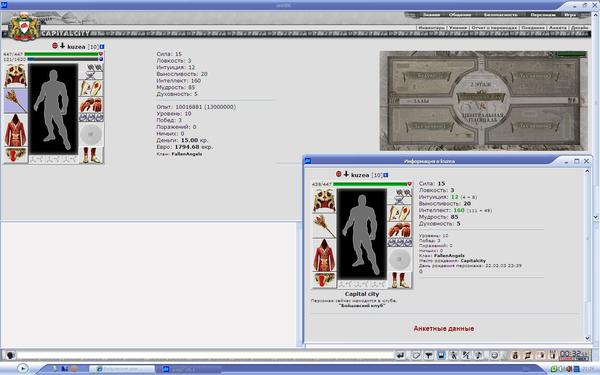The width and height of the screenshot is (600, 375).
Task: Click the chat text input field
Action: (x=205, y=355)
